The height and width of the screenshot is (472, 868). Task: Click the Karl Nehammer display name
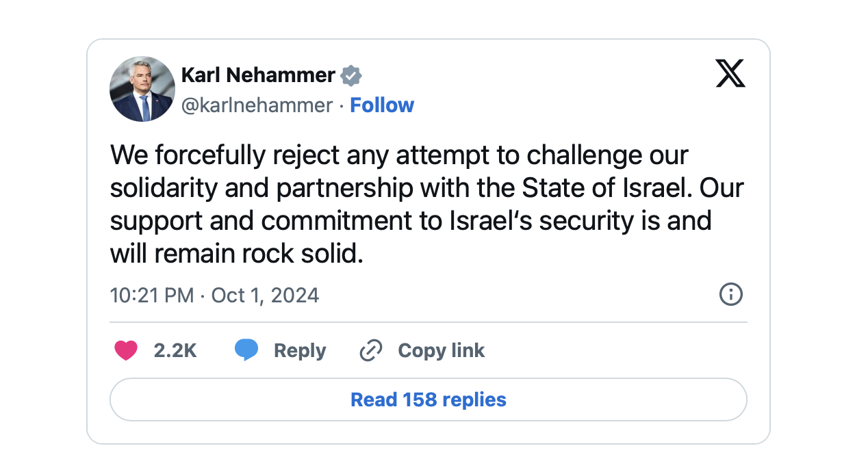point(258,75)
